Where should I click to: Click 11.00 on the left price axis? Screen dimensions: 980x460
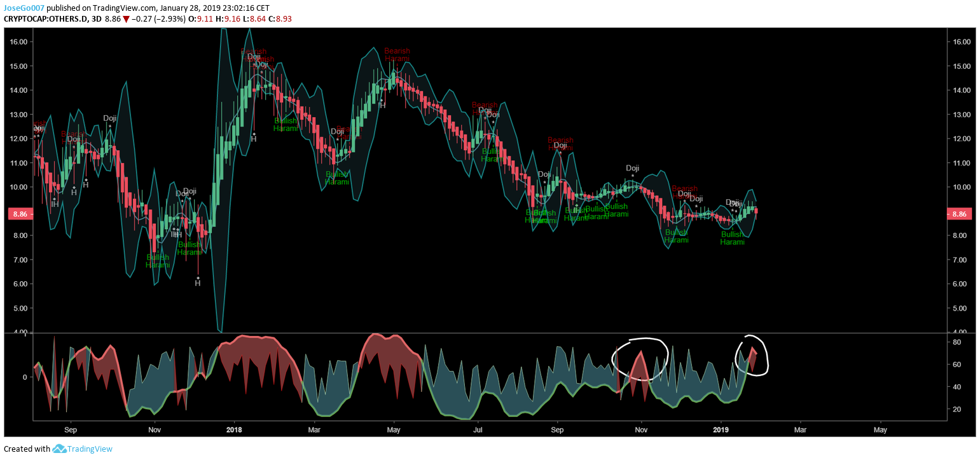click(x=18, y=163)
